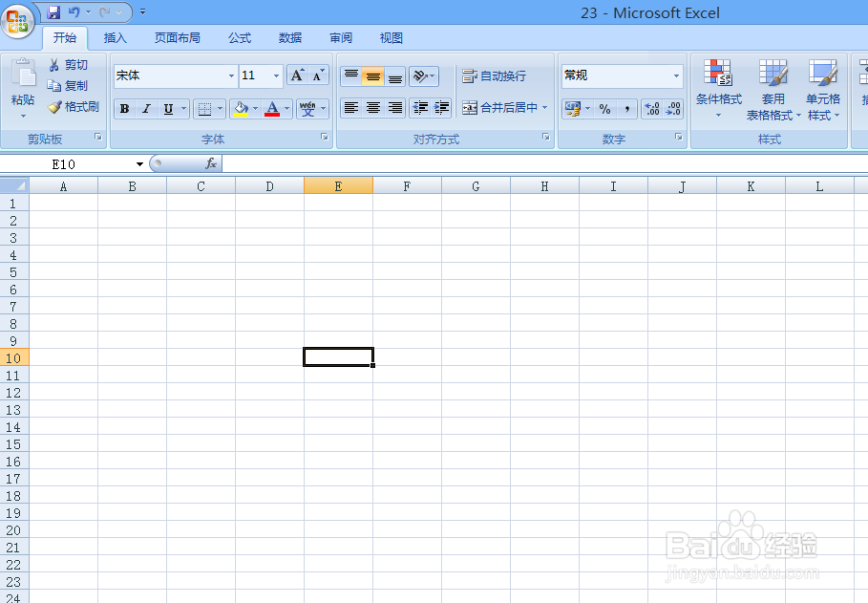
Task: Open the 开始 ribbon tab
Action: coord(65,37)
